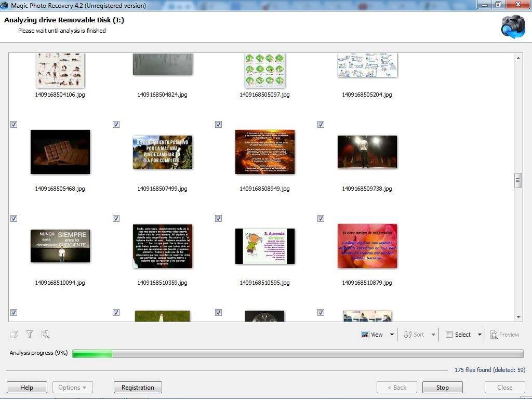The height and width of the screenshot is (399, 532).
Task: Click the search files magnifier icon
Action: 45,335
